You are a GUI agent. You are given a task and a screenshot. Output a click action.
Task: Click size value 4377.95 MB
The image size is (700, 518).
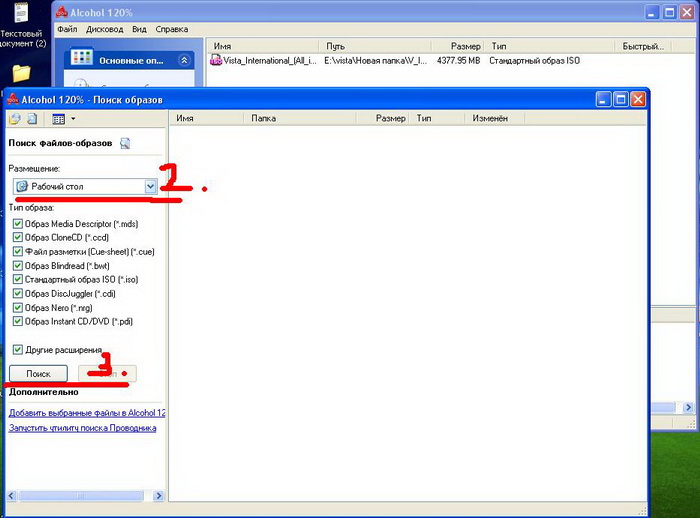pos(458,60)
